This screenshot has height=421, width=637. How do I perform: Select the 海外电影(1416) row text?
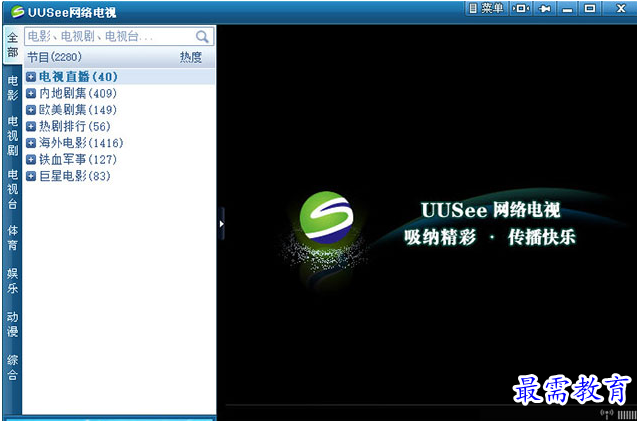click(81, 143)
